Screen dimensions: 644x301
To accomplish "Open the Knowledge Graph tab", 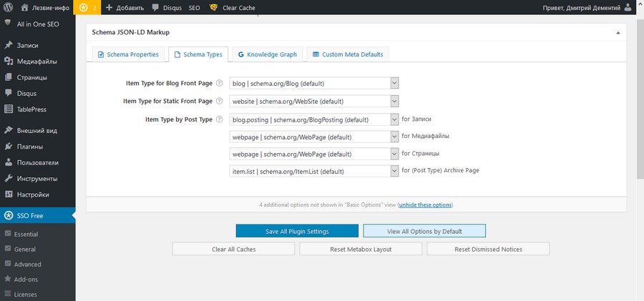I will [268, 54].
